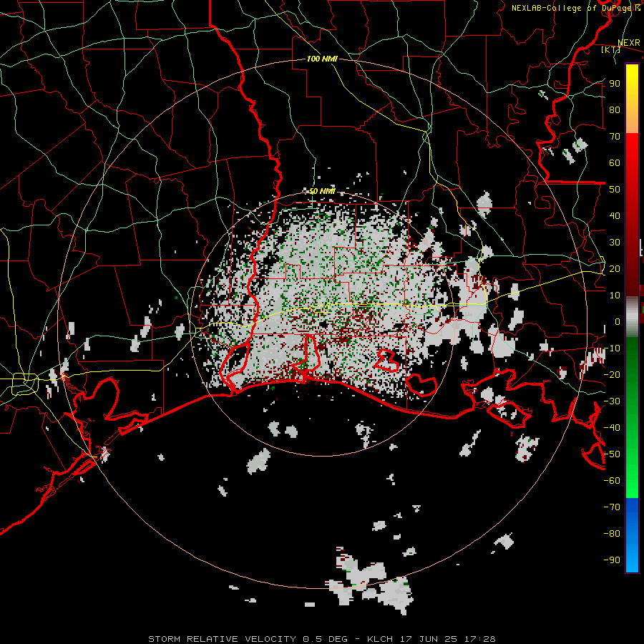Viewport: 644px width, 644px height.
Task: Select the -70 scale label
Action: click(x=612, y=507)
